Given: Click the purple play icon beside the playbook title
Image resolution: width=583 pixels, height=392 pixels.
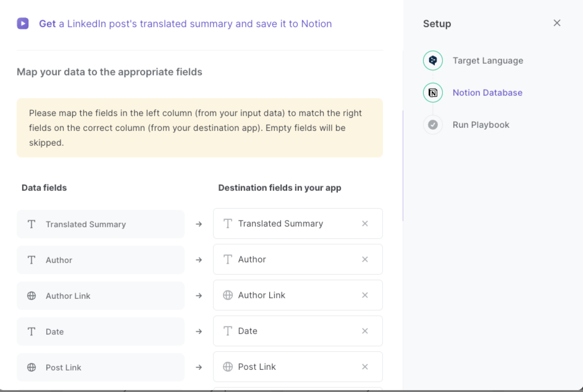Looking at the screenshot, I should tap(23, 24).
